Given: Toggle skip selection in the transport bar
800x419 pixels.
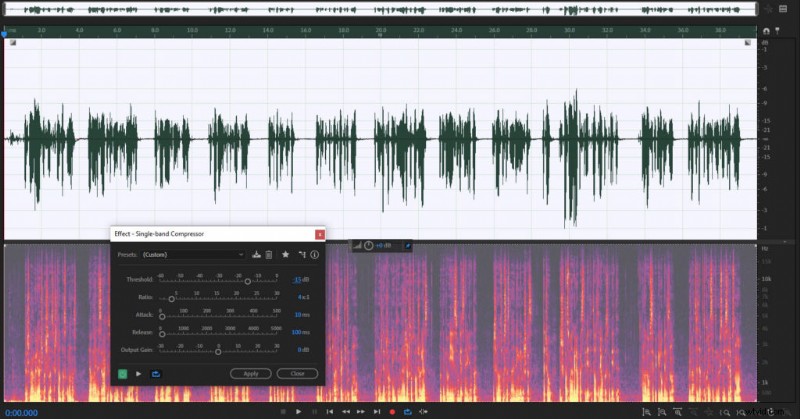Looking at the screenshot, I should click(x=423, y=411).
